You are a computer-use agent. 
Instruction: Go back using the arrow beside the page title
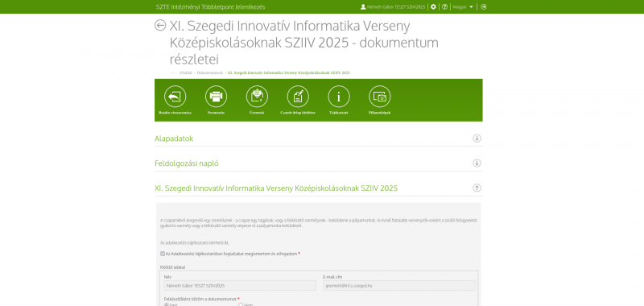(x=160, y=25)
